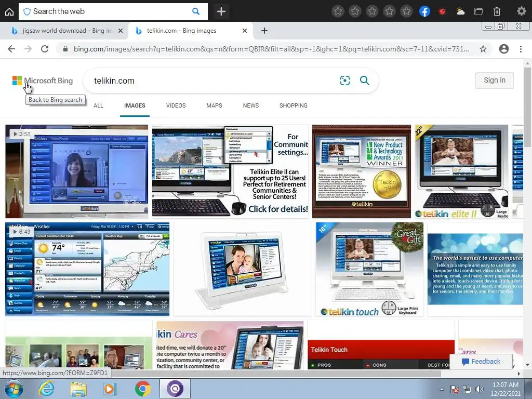Open the 6:43 Weather video thumbnail
The height and width of the screenshot is (399, 532).
point(87,269)
